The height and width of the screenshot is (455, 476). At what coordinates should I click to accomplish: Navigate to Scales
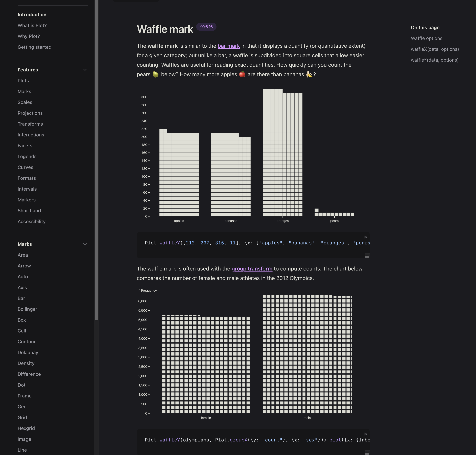25,102
